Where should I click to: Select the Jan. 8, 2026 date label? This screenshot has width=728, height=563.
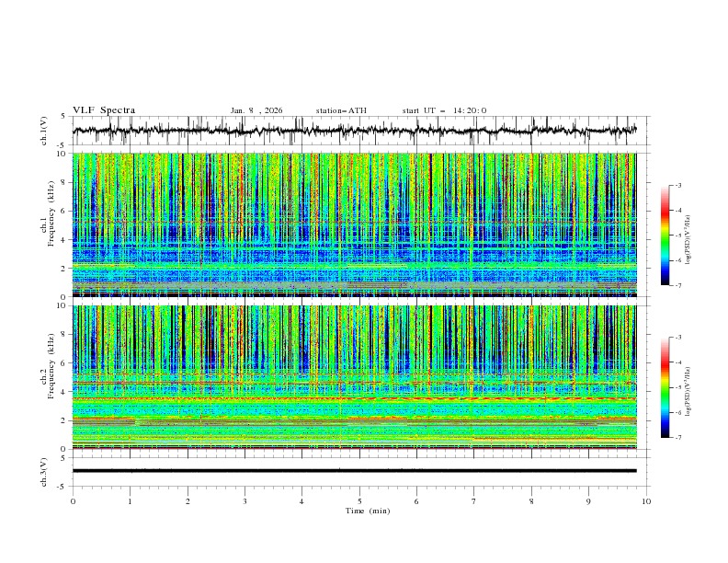click(x=256, y=110)
